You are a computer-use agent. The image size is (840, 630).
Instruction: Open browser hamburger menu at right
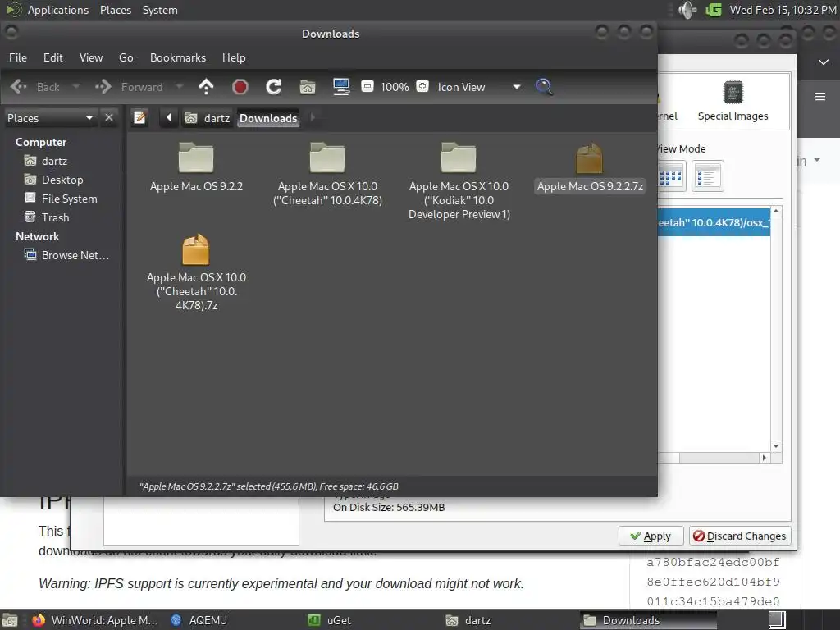(x=820, y=97)
